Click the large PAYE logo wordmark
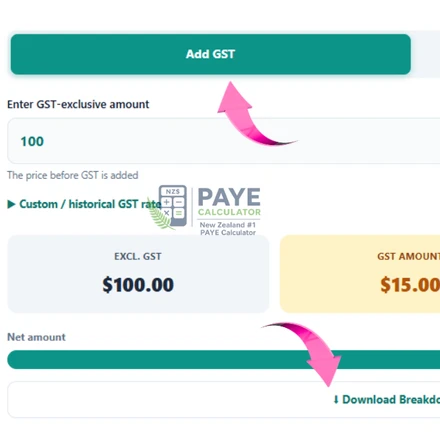The height and width of the screenshot is (440, 440). coord(229,197)
